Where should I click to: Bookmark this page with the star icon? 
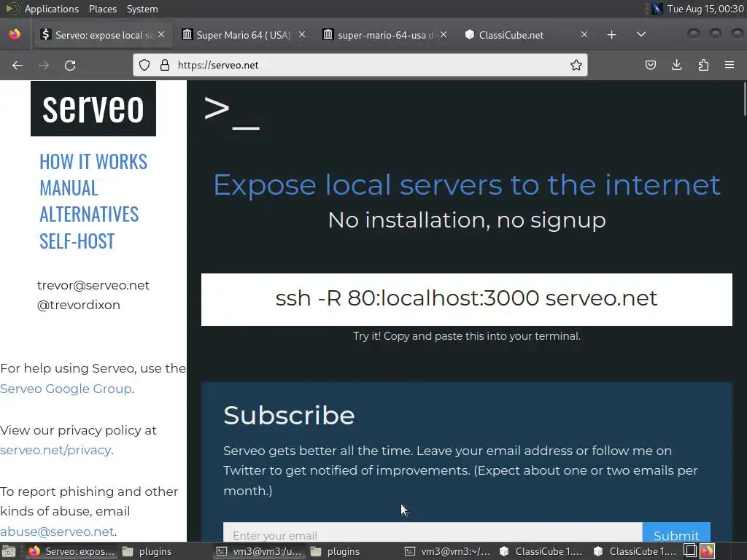[576, 65]
